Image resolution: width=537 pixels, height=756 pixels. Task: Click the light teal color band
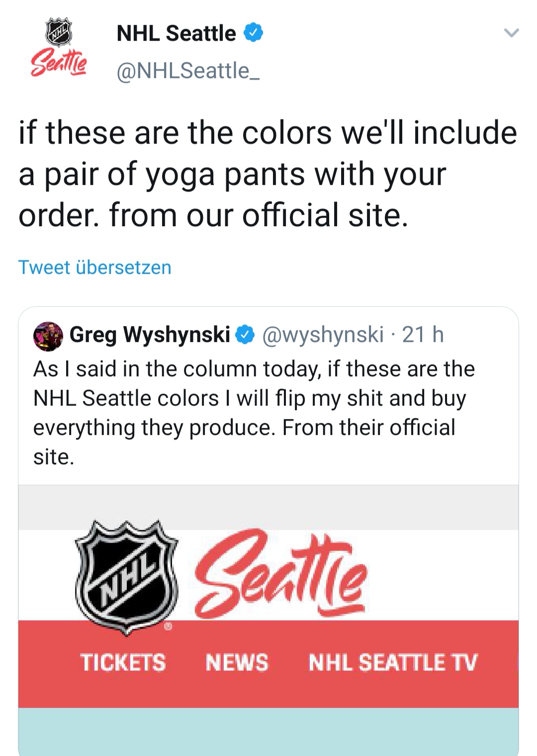point(268,731)
